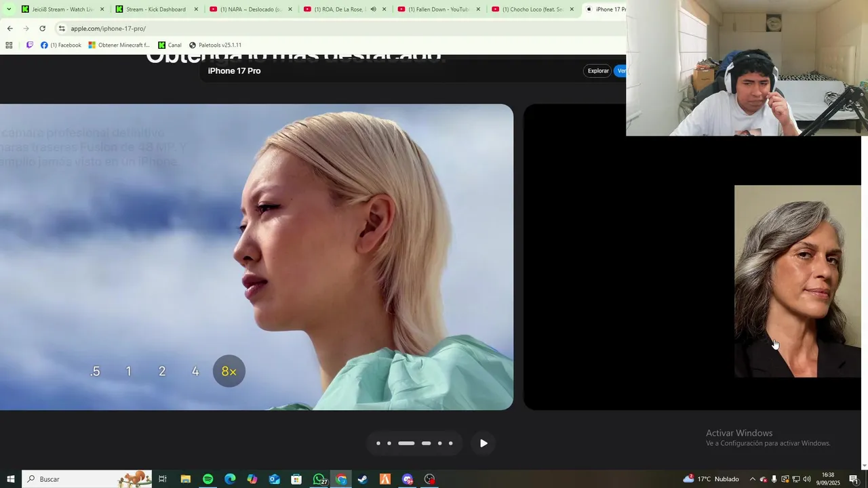Viewport: 868px width, 488px height.
Task: Open File Explorer from taskbar
Action: (x=185, y=479)
